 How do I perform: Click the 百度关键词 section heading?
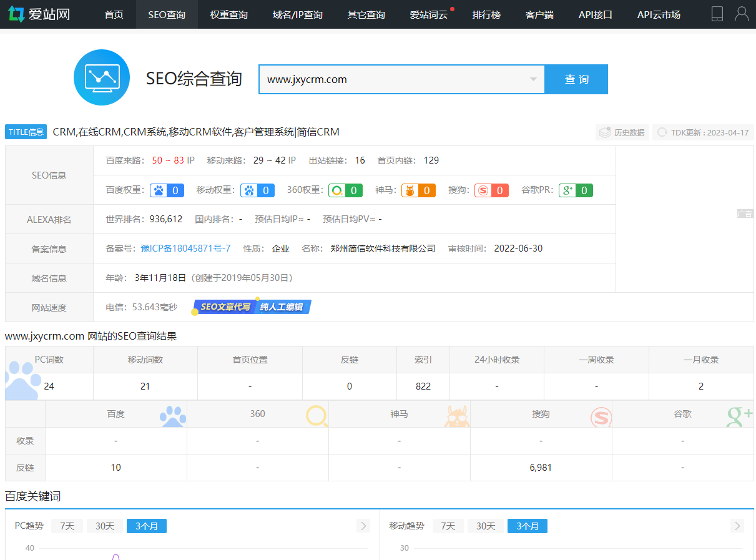[x=33, y=496]
